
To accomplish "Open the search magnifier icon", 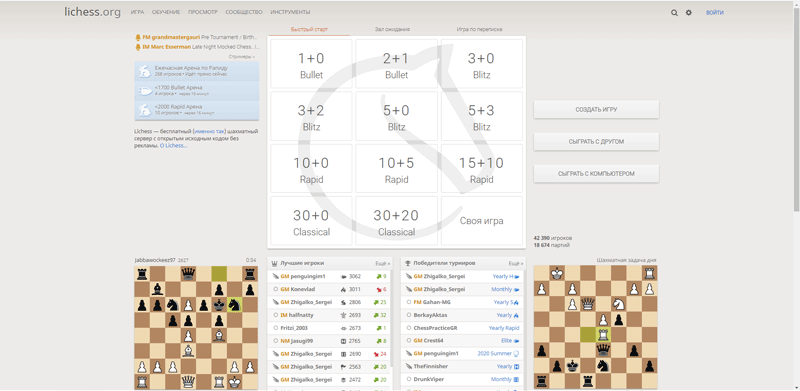I will 674,13.
